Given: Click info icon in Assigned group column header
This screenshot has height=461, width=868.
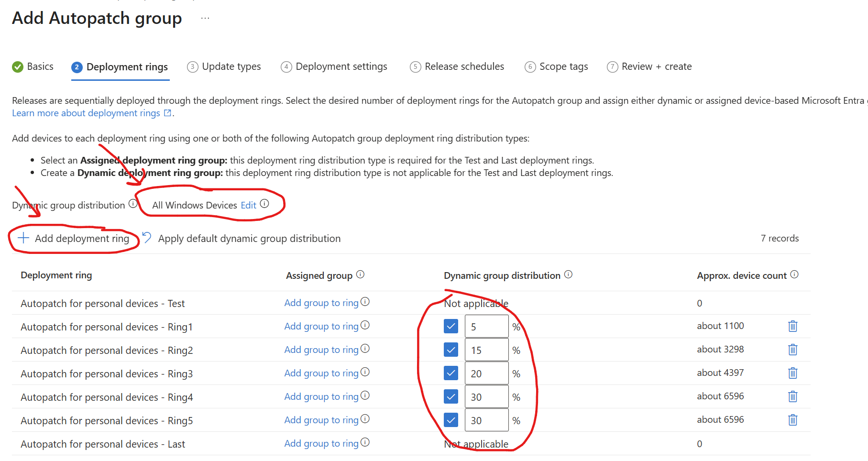Looking at the screenshot, I should 361,274.
